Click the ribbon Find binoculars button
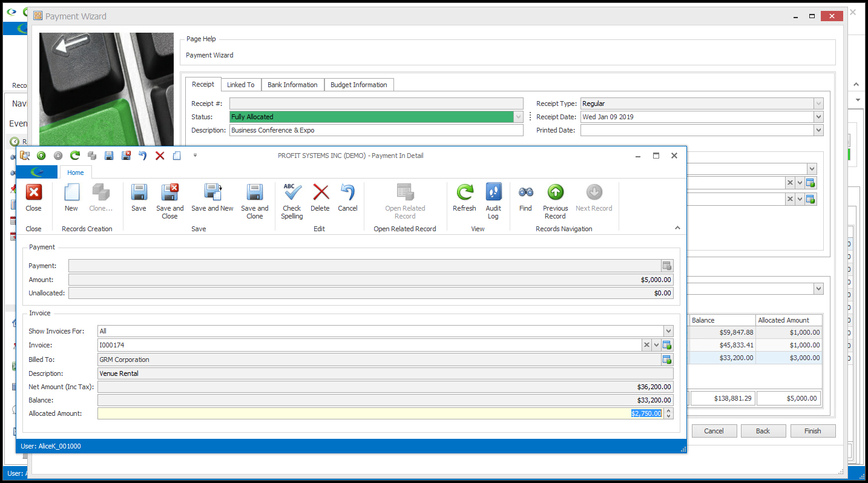 click(x=525, y=198)
